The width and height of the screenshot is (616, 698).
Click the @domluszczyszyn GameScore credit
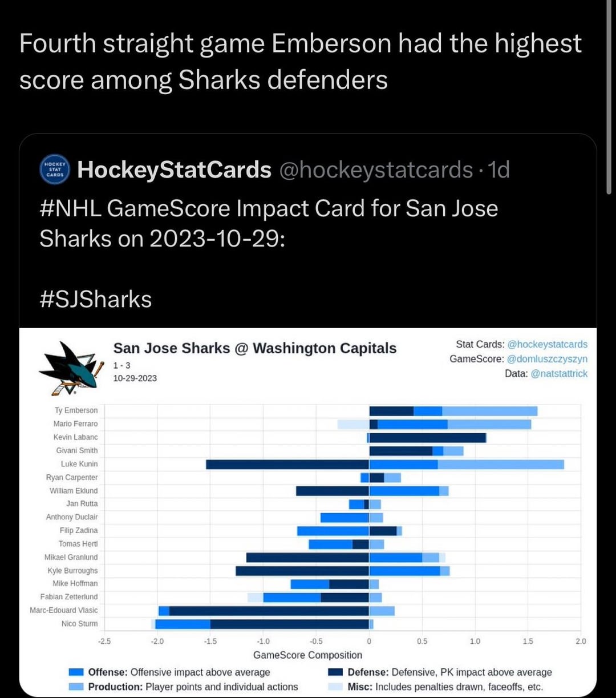click(x=547, y=359)
